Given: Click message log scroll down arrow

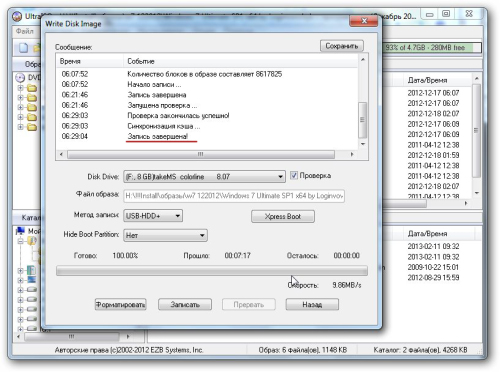Looking at the screenshot, I should pos(363,144).
